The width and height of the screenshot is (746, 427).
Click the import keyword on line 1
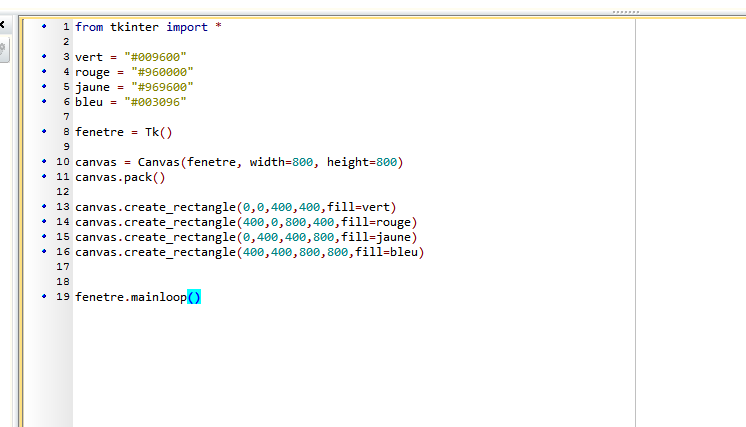(x=187, y=27)
